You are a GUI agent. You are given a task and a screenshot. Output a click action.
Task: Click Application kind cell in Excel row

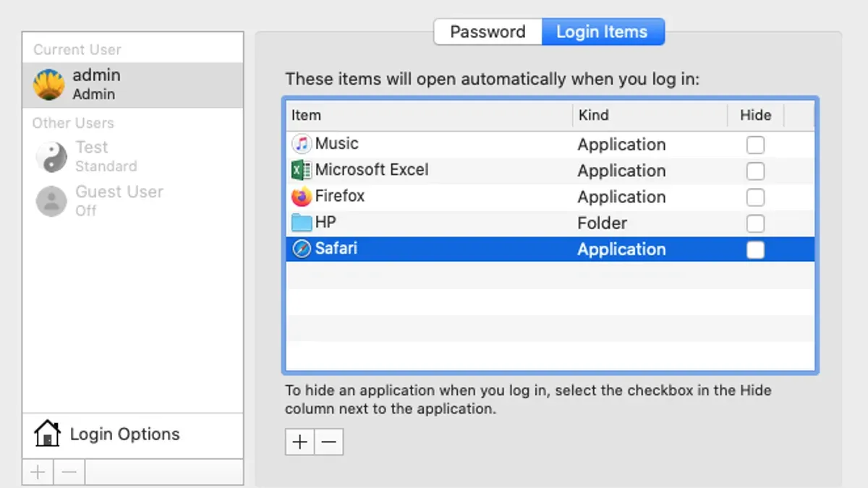[621, 171]
